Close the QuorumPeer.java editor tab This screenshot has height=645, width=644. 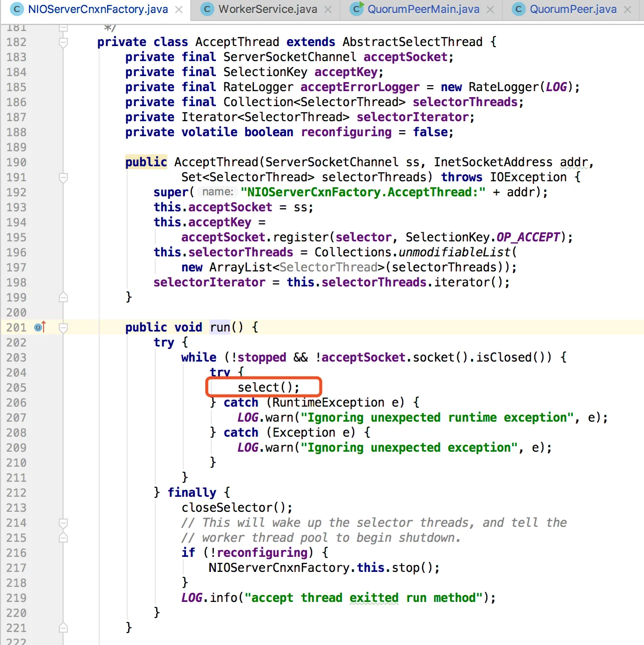627,10
